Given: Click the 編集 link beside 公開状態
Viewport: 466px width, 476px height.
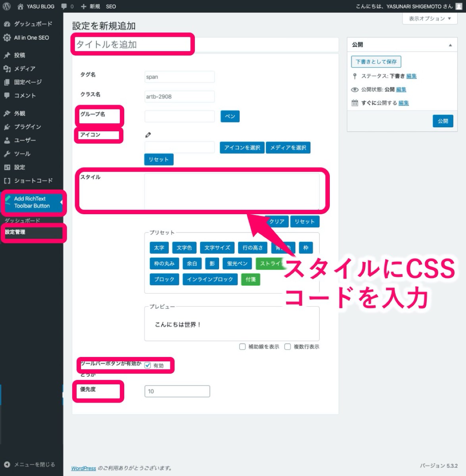Looking at the screenshot, I should [x=401, y=90].
